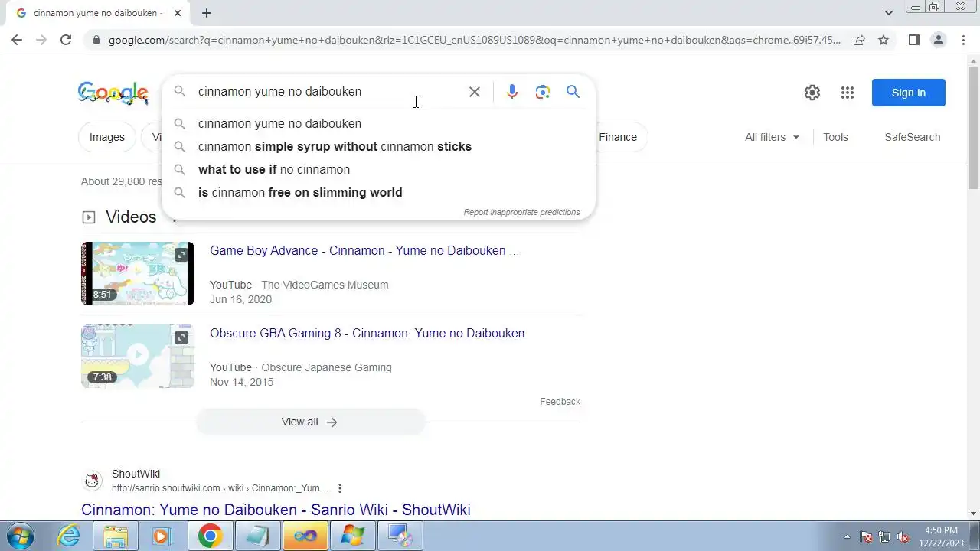Screen dimensions: 980x551
Task: Open the Windows Start button
Action: click(x=20, y=536)
